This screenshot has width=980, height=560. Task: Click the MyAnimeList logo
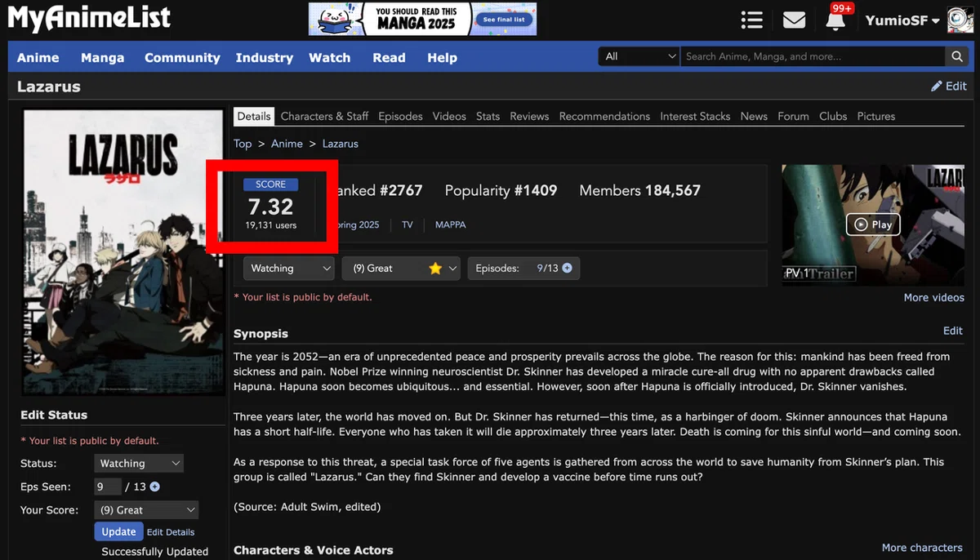pos(90,19)
